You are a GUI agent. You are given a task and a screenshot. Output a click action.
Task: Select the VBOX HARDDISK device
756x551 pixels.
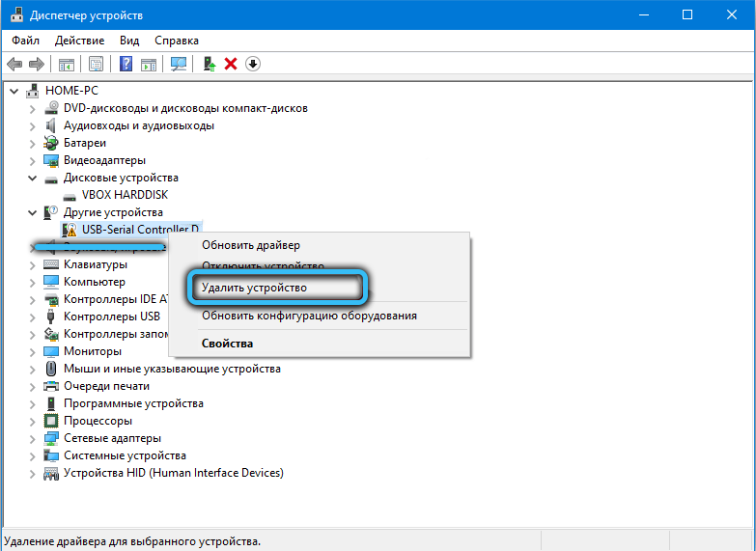click(x=123, y=195)
